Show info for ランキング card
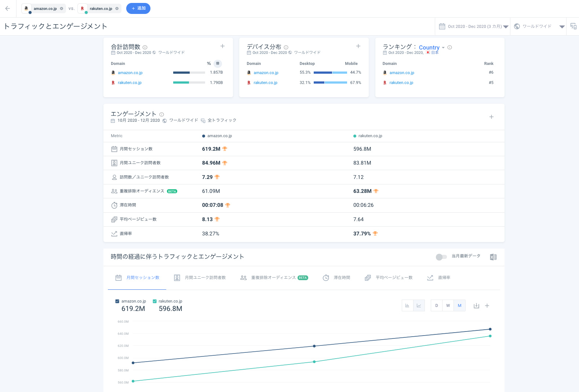Image resolution: width=579 pixels, height=392 pixels. [x=449, y=47]
